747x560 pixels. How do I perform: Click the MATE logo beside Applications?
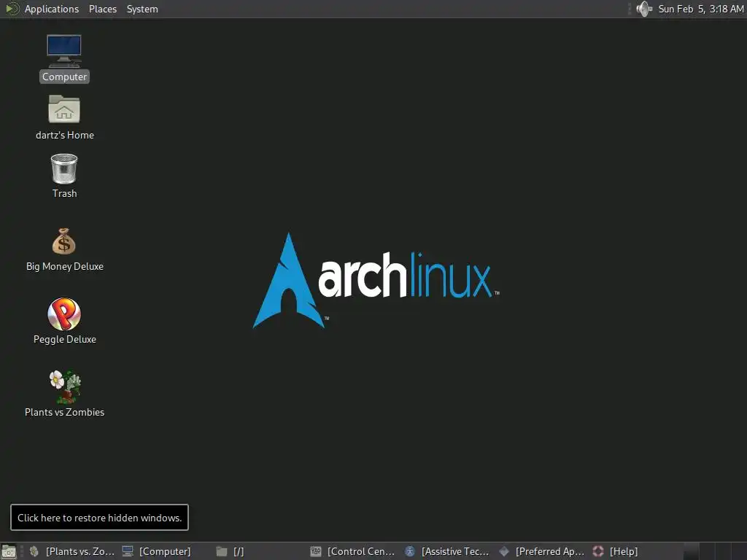12,9
